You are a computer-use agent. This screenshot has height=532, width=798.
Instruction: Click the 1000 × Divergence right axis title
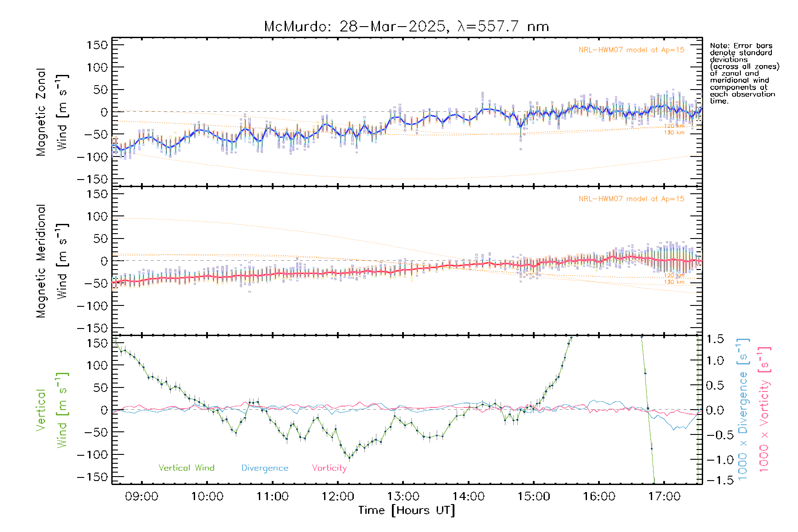[x=743, y=410]
